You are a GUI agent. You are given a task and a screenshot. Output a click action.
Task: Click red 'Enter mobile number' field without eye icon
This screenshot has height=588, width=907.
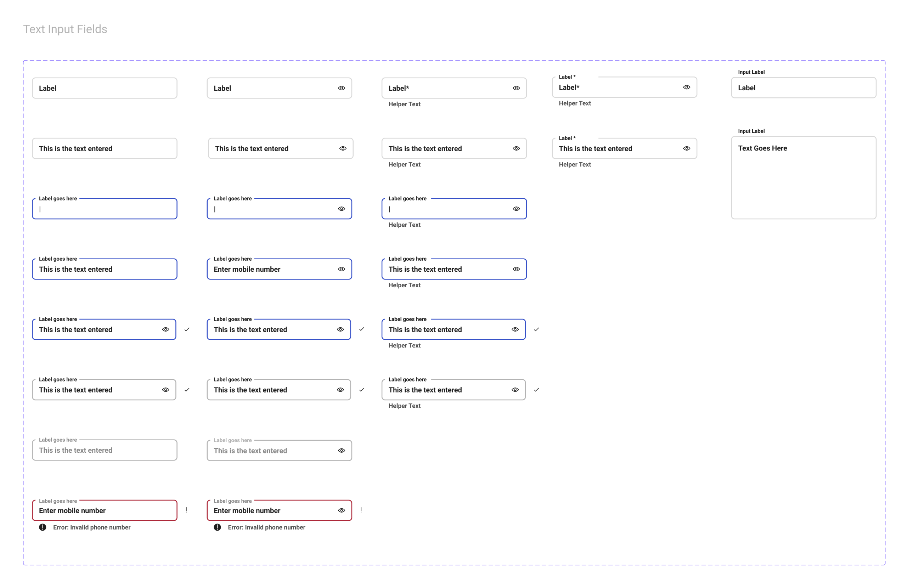coord(105,511)
